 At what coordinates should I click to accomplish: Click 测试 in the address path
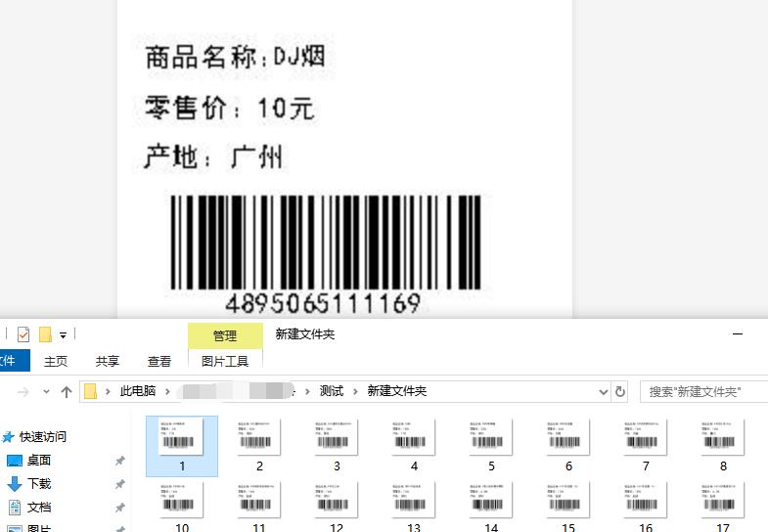point(332,391)
